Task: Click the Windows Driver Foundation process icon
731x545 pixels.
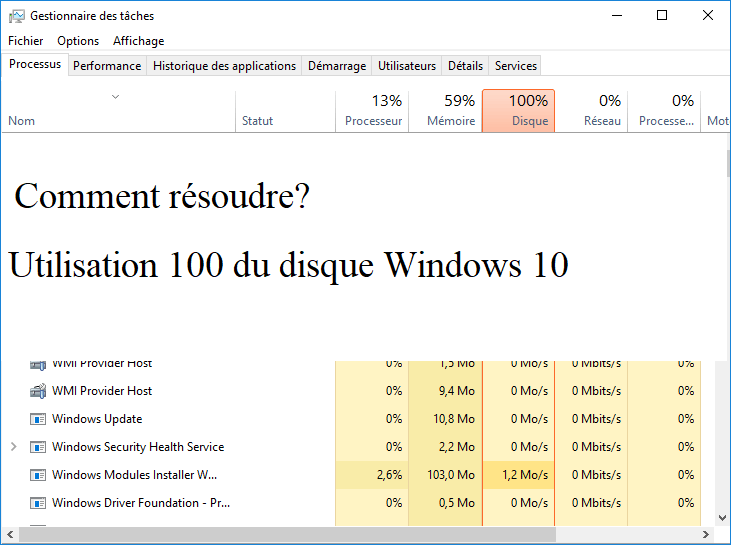Action: [38, 503]
